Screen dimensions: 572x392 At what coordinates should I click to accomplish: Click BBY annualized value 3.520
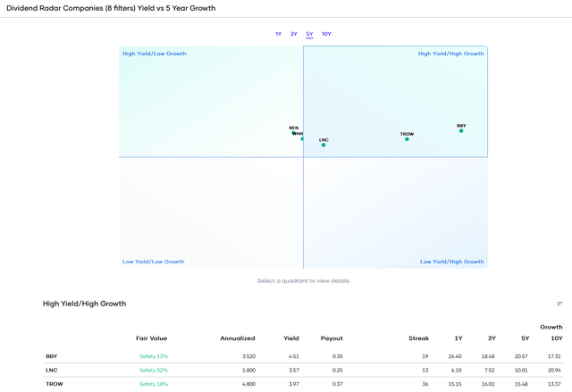248,356
